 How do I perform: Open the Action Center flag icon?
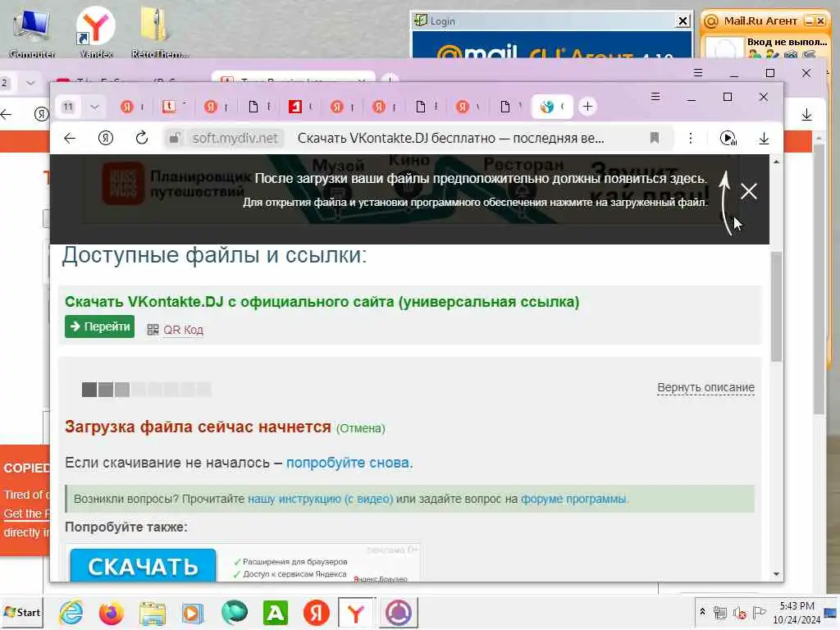759,612
